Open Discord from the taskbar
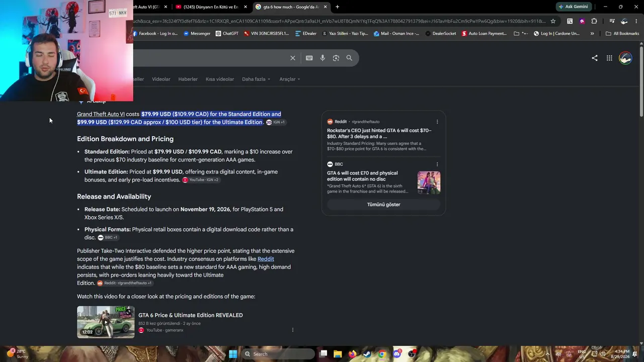Image resolution: width=644 pixels, height=362 pixels. pos(397,354)
